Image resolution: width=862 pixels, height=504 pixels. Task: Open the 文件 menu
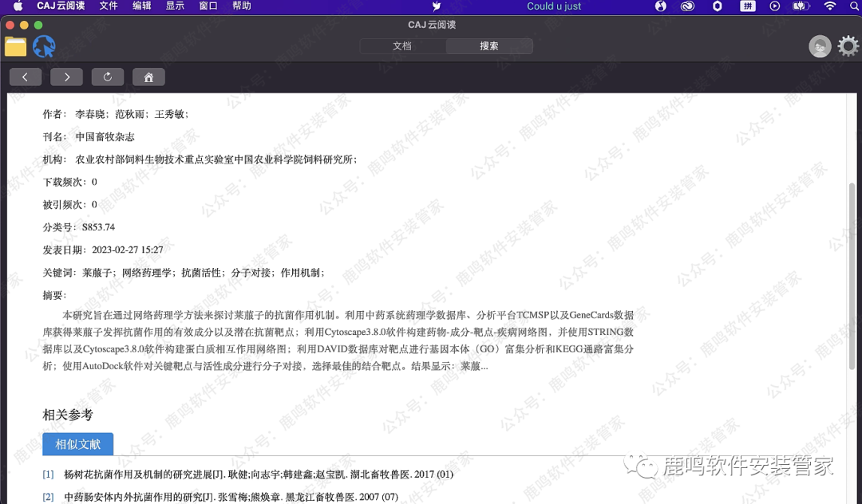pyautogui.click(x=109, y=6)
